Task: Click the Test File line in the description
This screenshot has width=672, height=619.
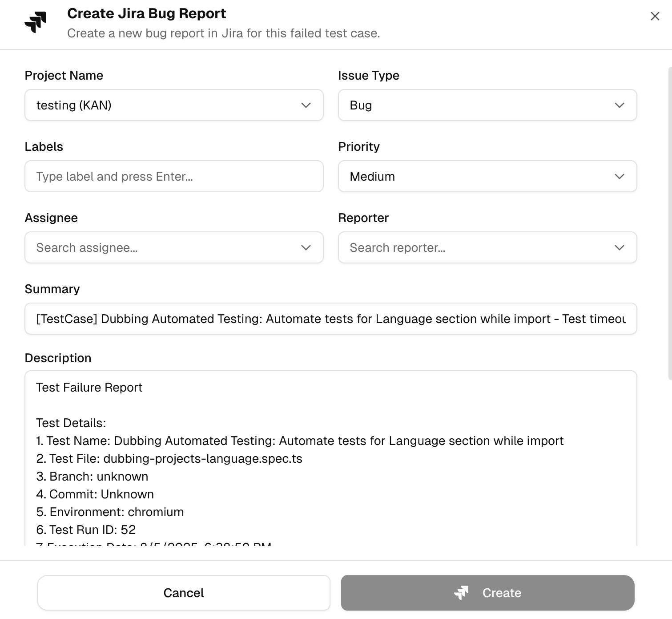Action: click(169, 459)
